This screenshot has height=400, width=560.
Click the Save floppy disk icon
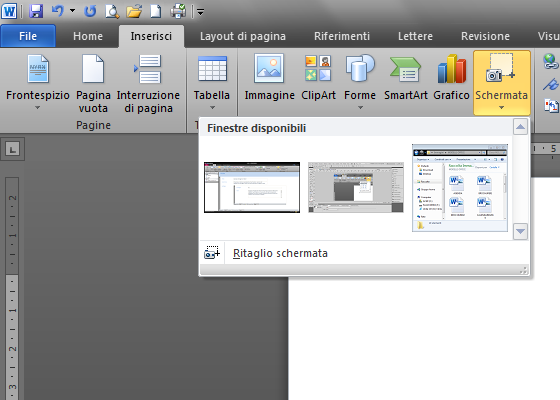click(x=36, y=11)
